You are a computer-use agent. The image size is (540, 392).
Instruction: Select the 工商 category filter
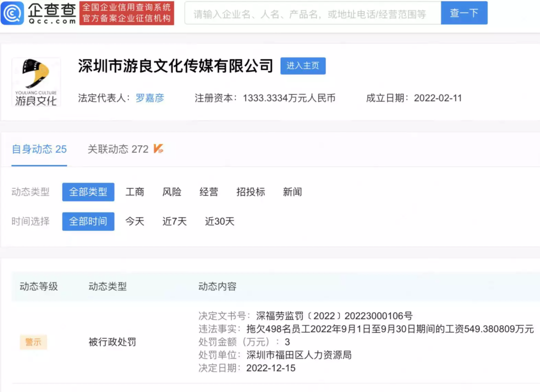pos(135,192)
